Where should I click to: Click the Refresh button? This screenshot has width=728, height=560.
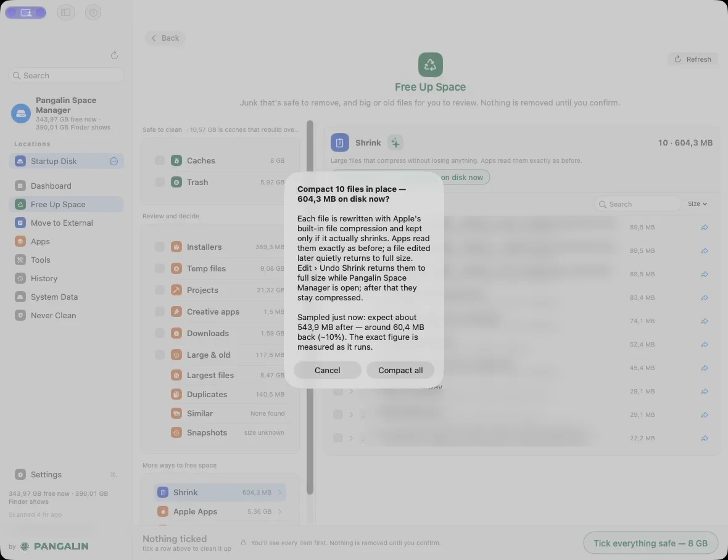click(693, 59)
